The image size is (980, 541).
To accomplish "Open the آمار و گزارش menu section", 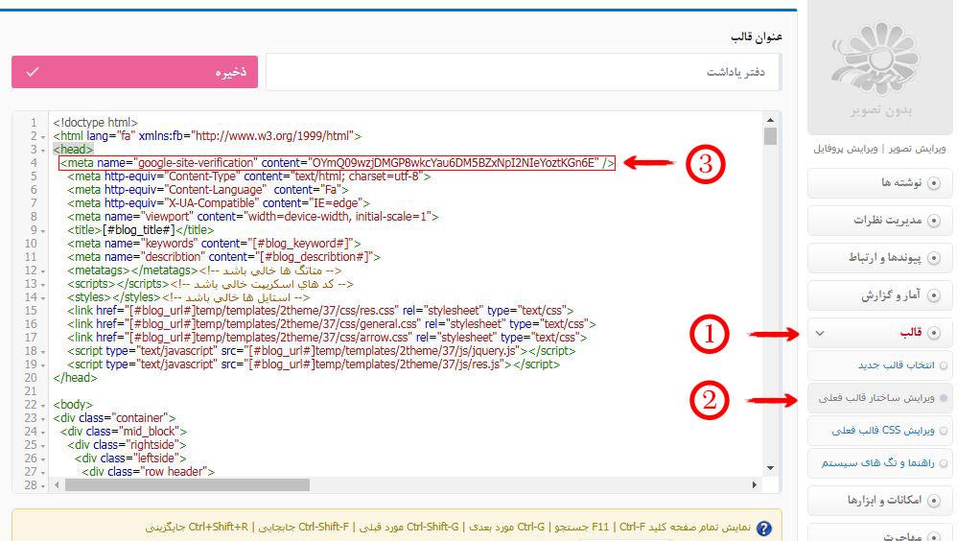I will [x=880, y=295].
